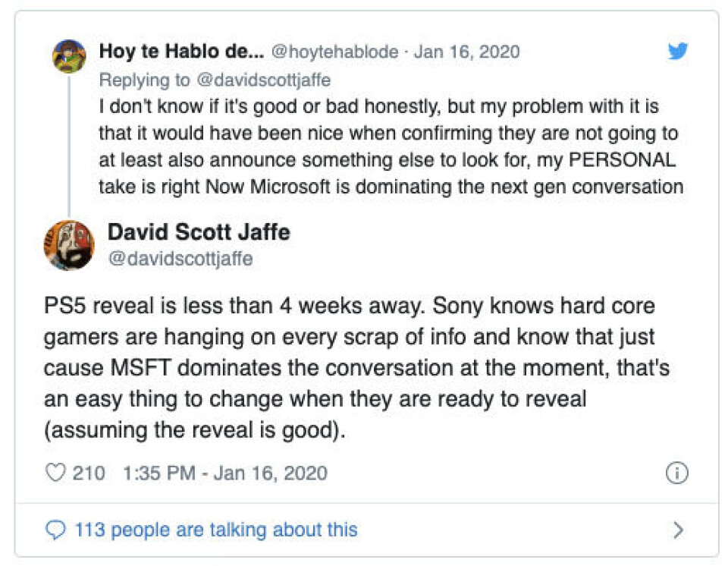728x566 pixels.
Task: Click the 'assuming the reveal is good' line
Action: pyautogui.click(x=195, y=430)
